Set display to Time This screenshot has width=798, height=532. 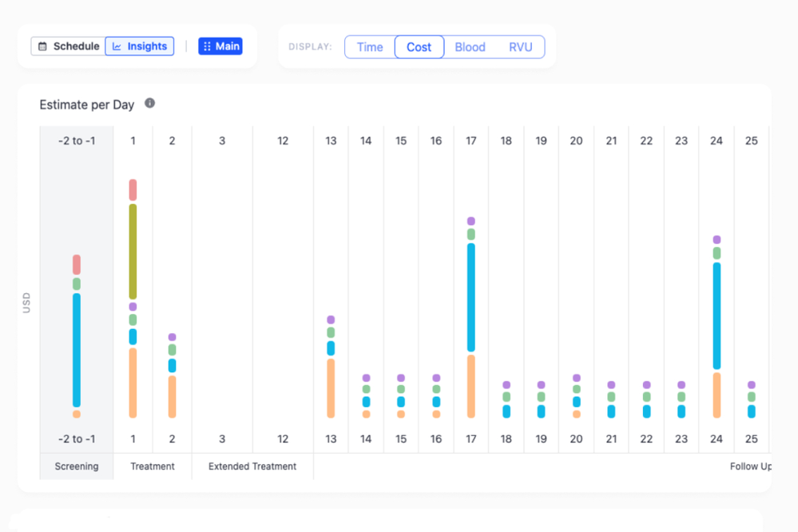pyautogui.click(x=370, y=47)
